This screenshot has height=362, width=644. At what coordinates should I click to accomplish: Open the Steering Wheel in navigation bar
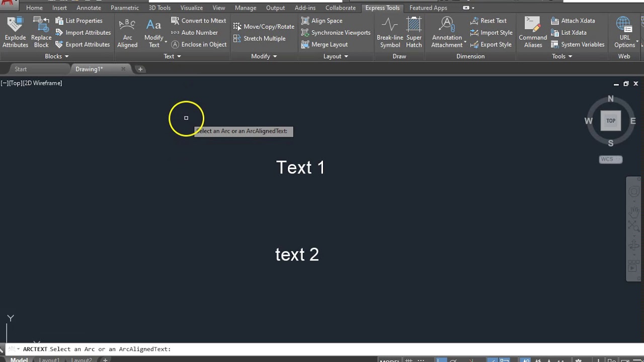click(x=633, y=192)
